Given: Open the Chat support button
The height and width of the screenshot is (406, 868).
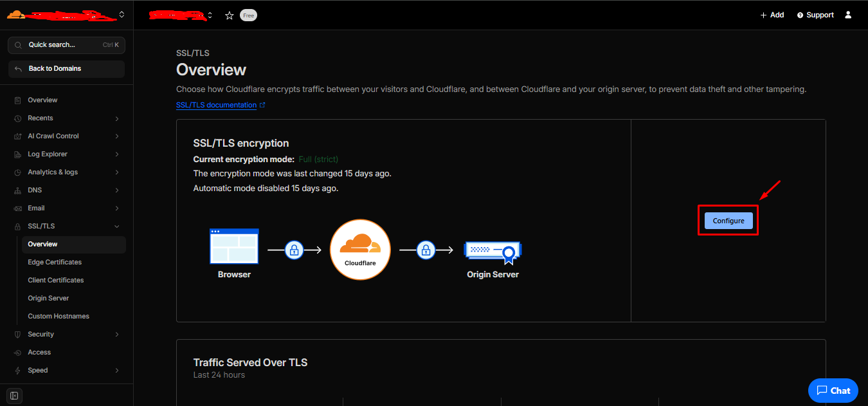Looking at the screenshot, I should click(833, 391).
